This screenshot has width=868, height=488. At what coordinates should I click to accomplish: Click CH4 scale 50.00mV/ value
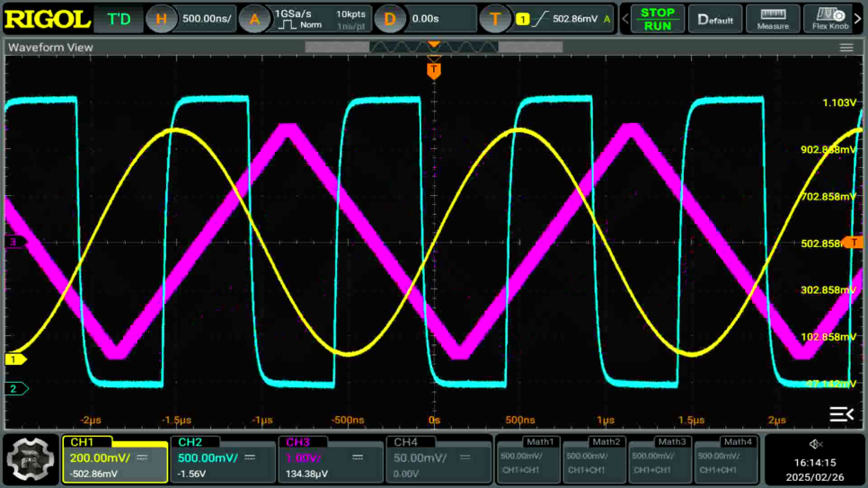point(420,458)
